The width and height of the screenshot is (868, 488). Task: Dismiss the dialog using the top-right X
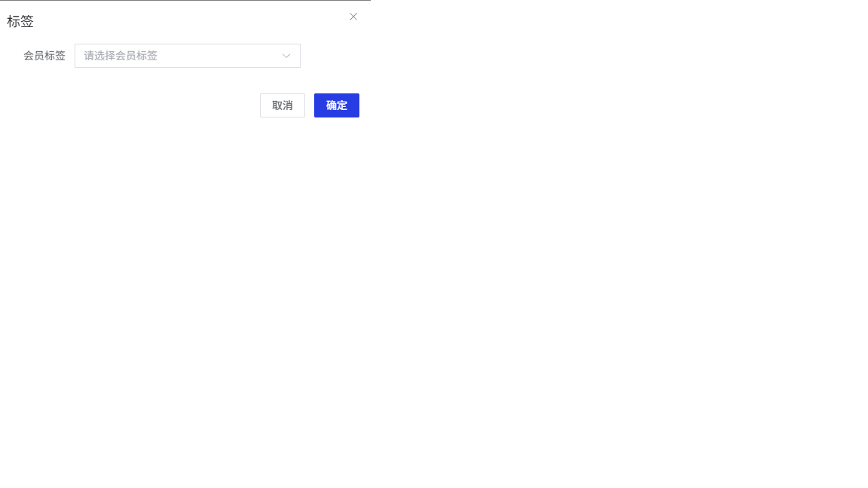[353, 17]
